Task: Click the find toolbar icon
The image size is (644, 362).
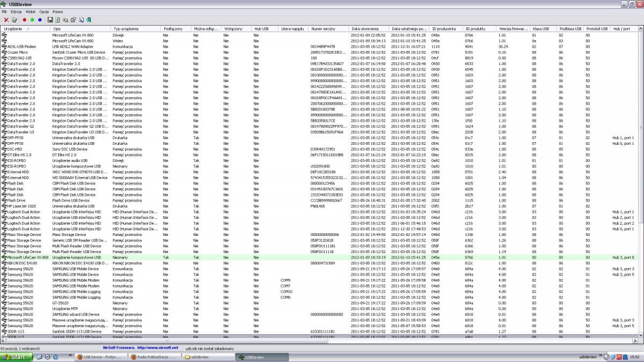Action: tap(81, 20)
